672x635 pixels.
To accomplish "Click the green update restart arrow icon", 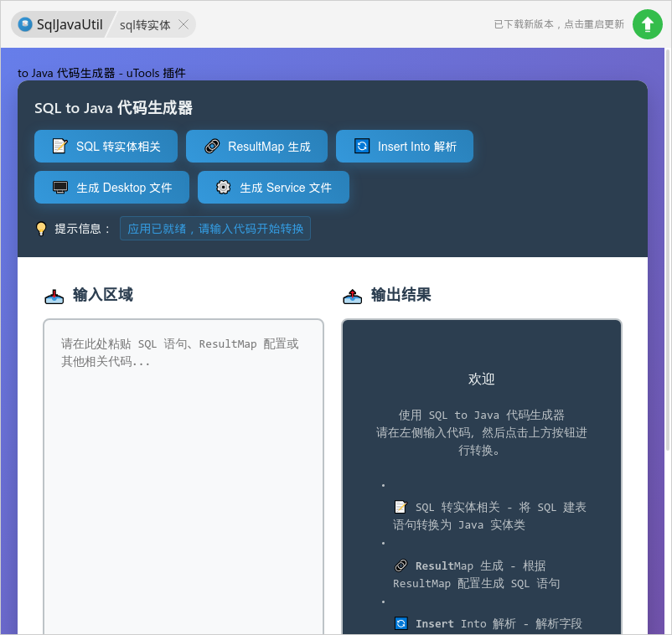I will point(647,24).
